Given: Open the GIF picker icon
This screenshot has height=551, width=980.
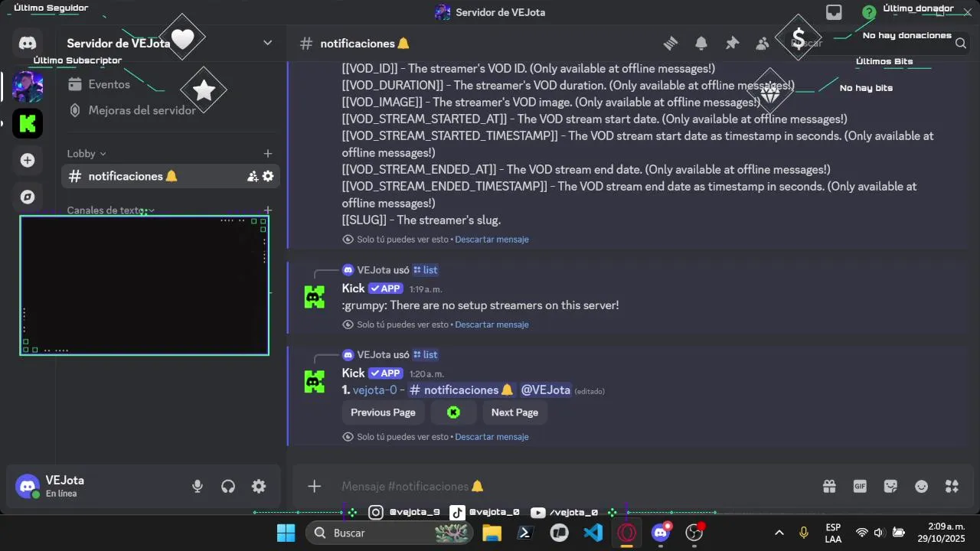Looking at the screenshot, I should pos(860,486).
